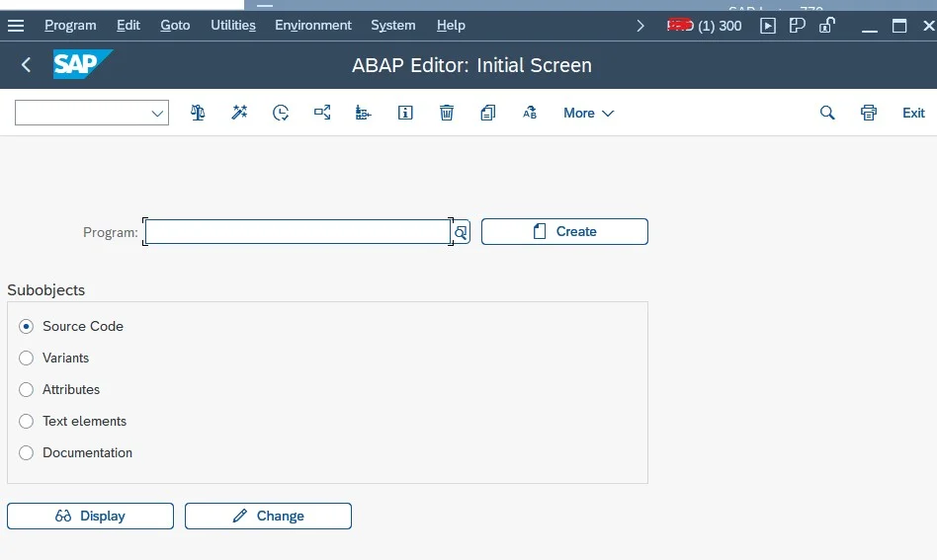Open the hamburger menu icon
Image resolution: width=937 pixels, height=560 pixels.
point(16,26)
